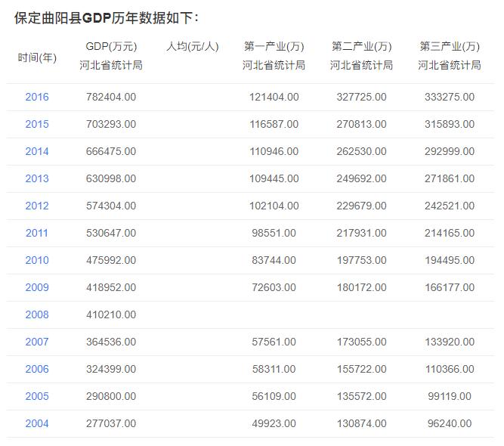Select GDP value 574304.00
Image resolution: width=504 pixels, height=446 pixels.
(111, 206)
